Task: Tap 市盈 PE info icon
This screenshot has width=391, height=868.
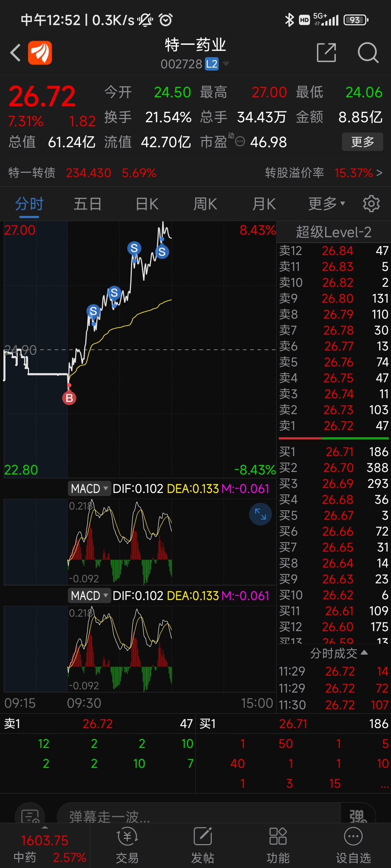Action: 240,141
